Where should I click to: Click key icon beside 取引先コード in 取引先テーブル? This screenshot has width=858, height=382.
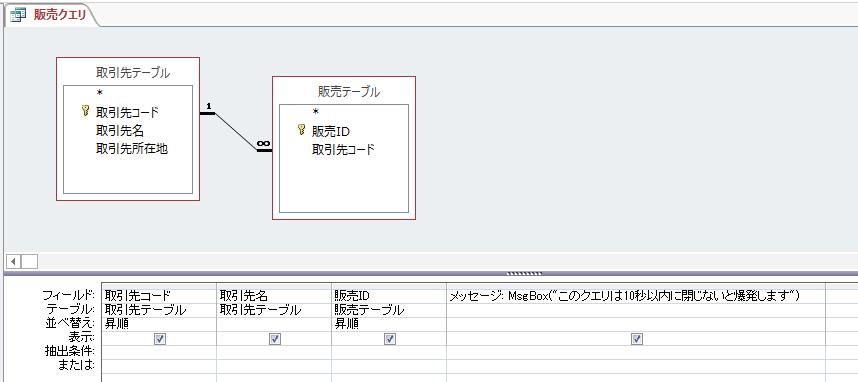click(85, 111)
